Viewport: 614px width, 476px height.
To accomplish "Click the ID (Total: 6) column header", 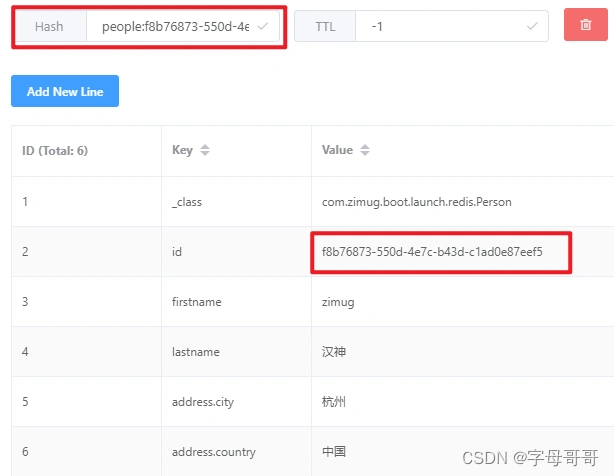I will pos(56,151).
